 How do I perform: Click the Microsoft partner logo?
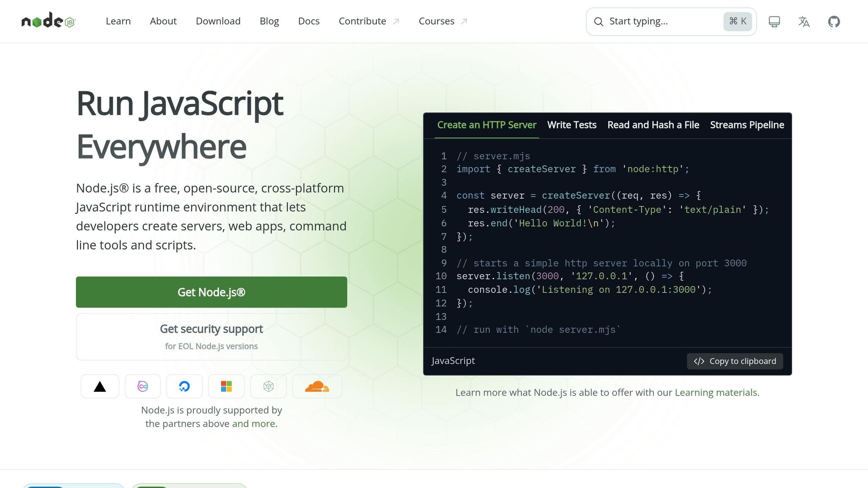click(226, 386)
